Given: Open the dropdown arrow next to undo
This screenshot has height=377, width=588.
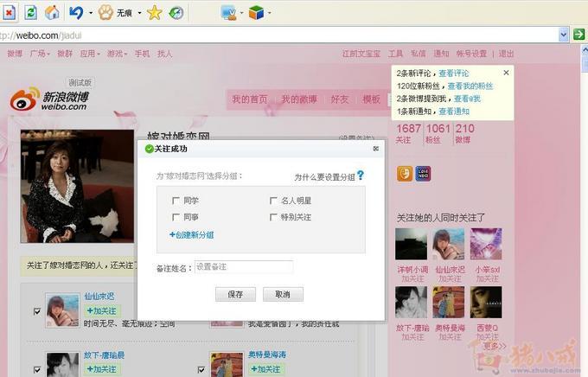Looking at the screenshot, I should coord(90,13).
